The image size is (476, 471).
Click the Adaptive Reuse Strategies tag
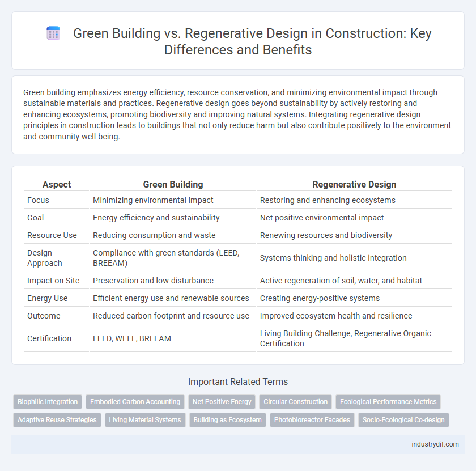[x=57, y=420]
